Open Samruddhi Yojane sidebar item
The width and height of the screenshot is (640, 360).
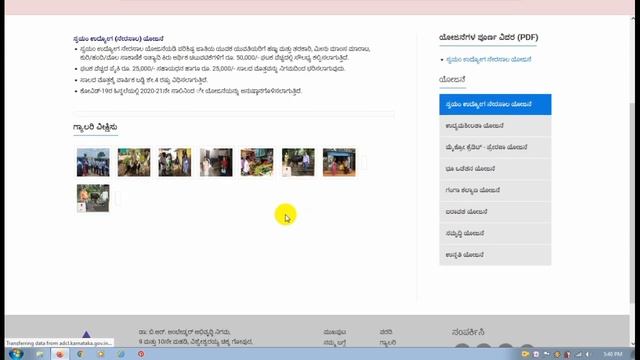coord(495,233)
